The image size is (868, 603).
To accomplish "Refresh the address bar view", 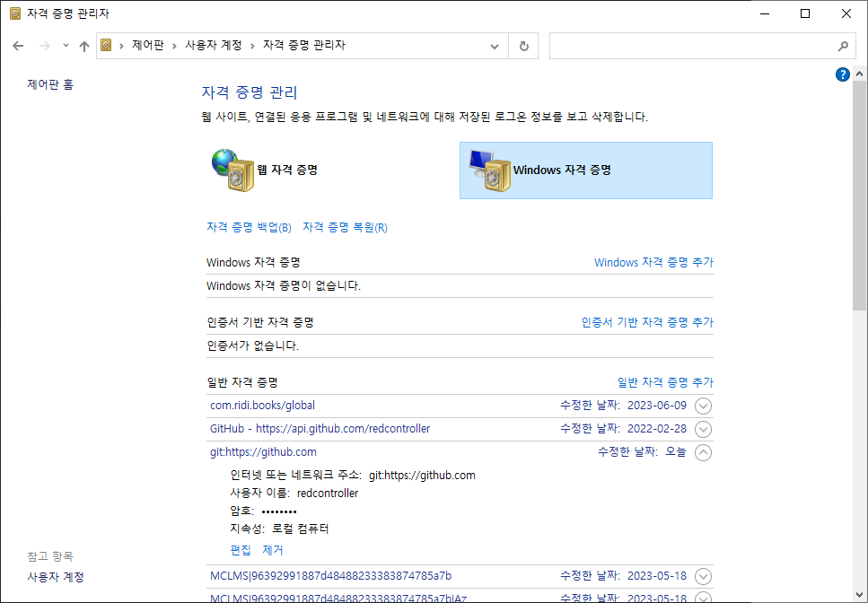I will (x=523, y=46).
